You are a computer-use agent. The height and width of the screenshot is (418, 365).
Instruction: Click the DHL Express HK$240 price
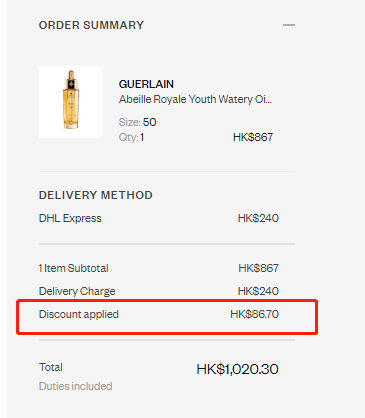tap(258, 218)
